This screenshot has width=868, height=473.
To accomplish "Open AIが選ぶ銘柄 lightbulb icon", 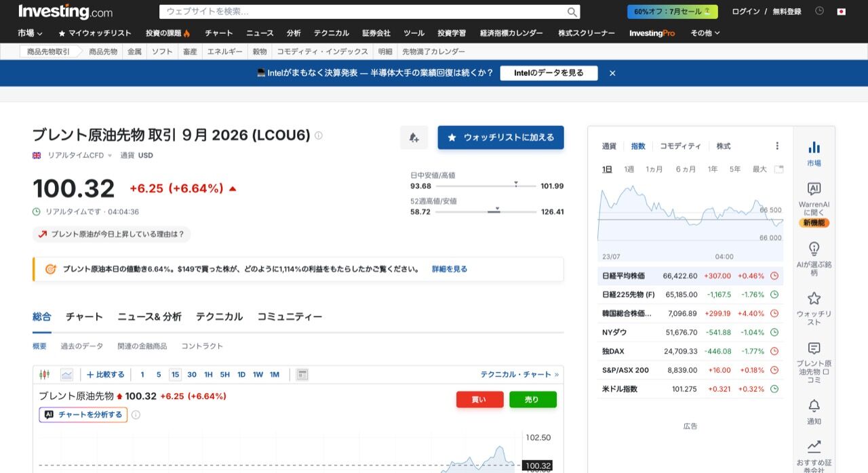I will pos(814,249).
